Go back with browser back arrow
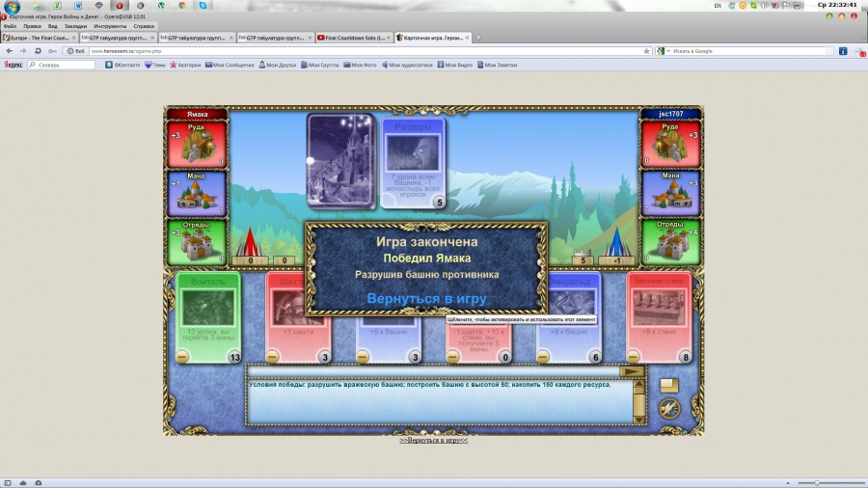Image resolution: width=868 pixels, height=488 pixels. pyautogui.click(x=10, y=51)
